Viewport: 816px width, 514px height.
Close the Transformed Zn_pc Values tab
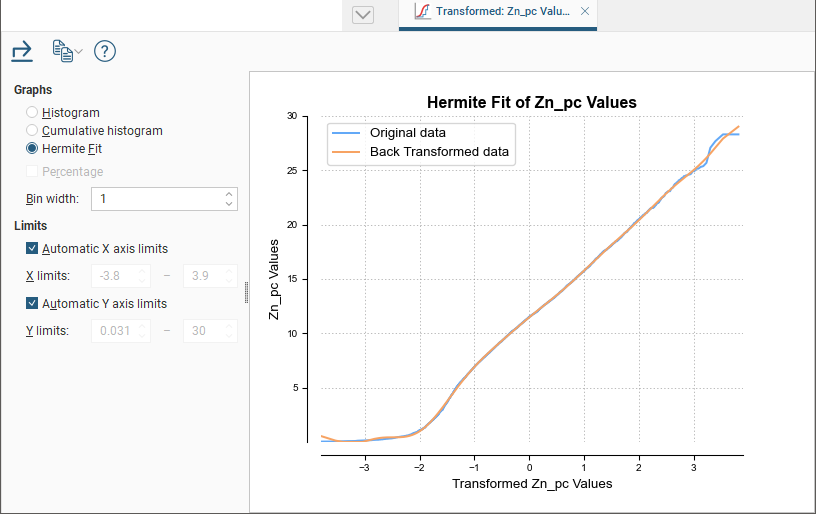tap(585, 12)
